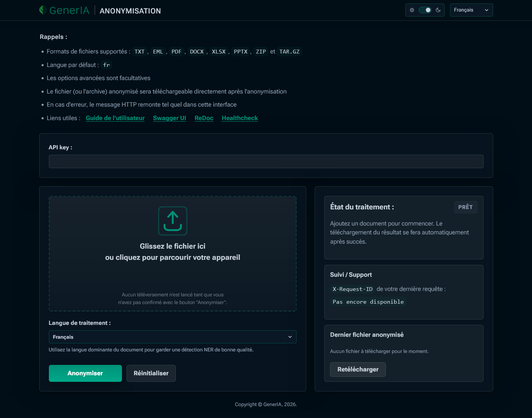Click the "Pas encore disponible" request ID value
The image size is (532, 418).
click(368, 302)
